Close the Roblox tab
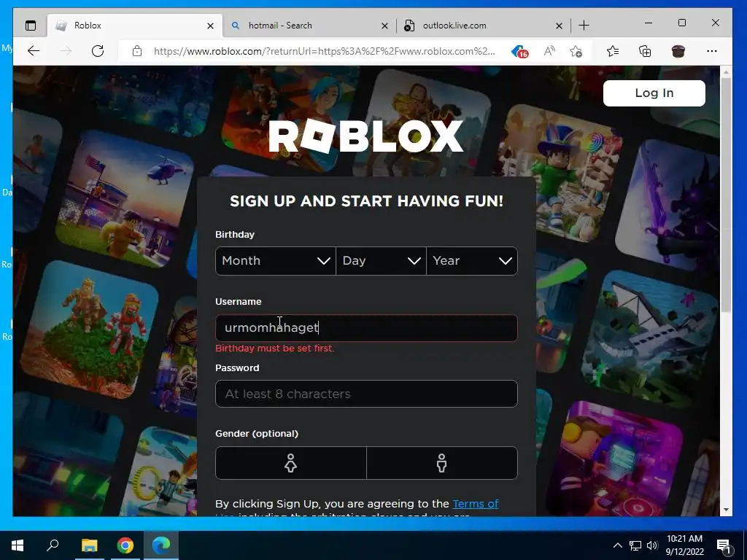 210,26
